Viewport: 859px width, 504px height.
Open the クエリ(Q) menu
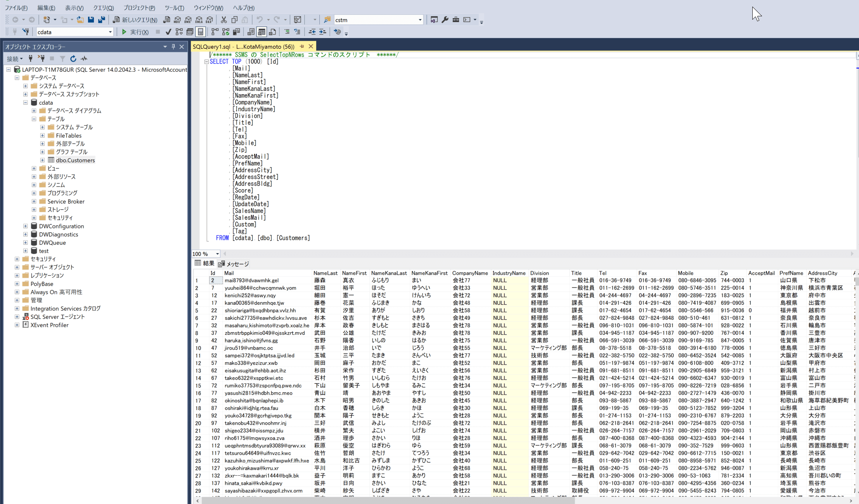(103, 8)
